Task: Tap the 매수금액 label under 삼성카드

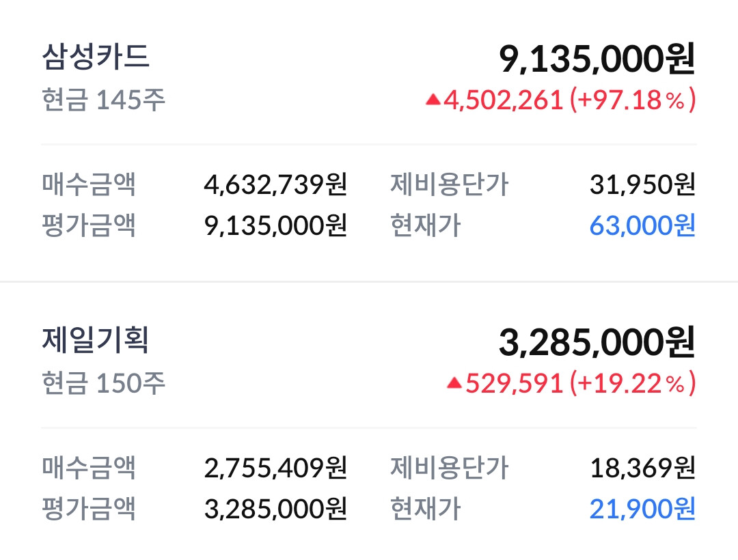Action: click(89, 184)
